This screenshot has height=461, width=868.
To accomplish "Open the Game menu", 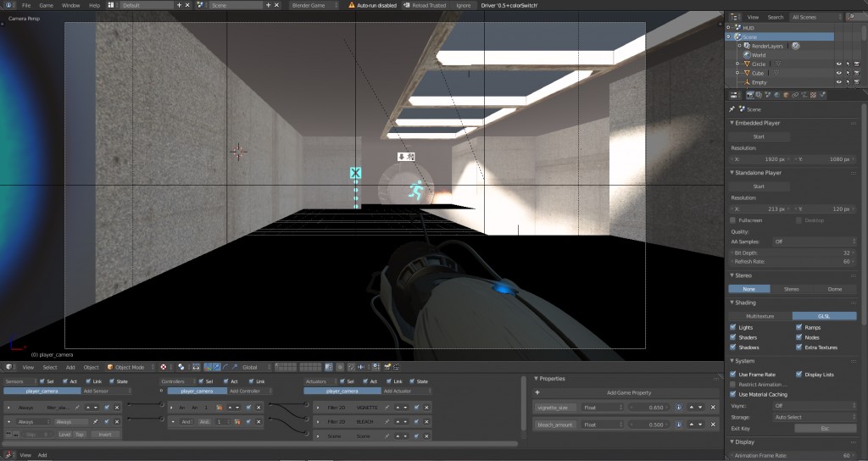I will point(47,5).
